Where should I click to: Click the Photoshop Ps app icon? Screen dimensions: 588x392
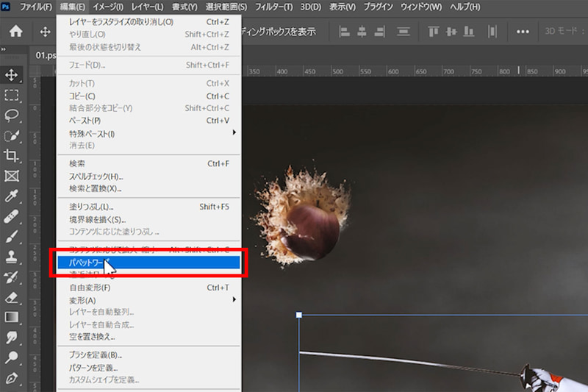pos(5,7)
